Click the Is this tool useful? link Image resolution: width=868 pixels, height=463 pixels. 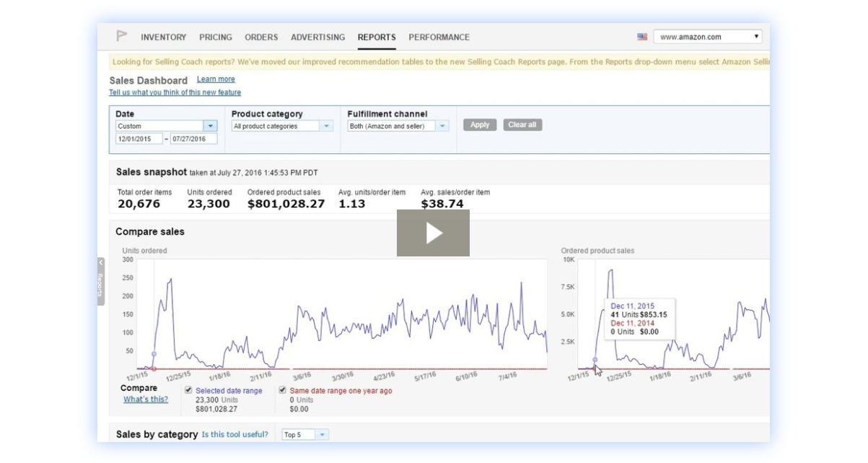[235, 435]
